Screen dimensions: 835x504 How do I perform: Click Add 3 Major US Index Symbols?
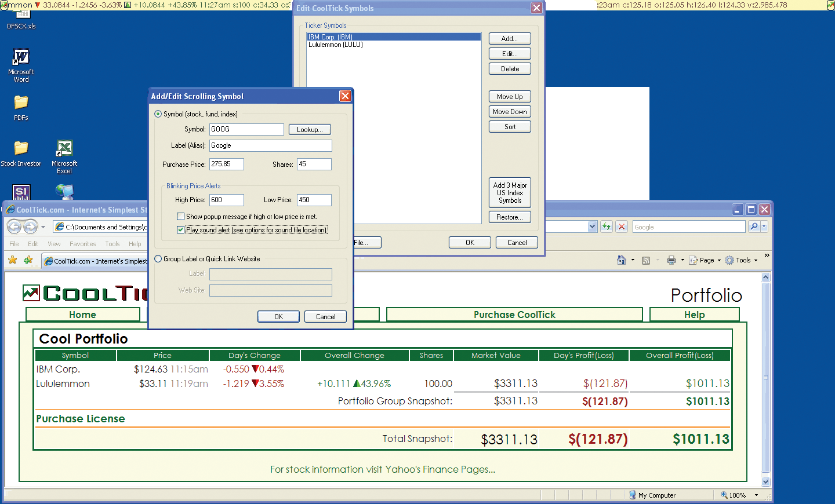[x=509, y=192]
